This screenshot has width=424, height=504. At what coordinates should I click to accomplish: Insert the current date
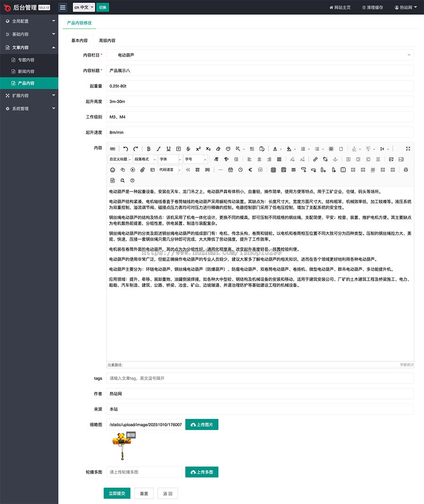click(230, 170)
